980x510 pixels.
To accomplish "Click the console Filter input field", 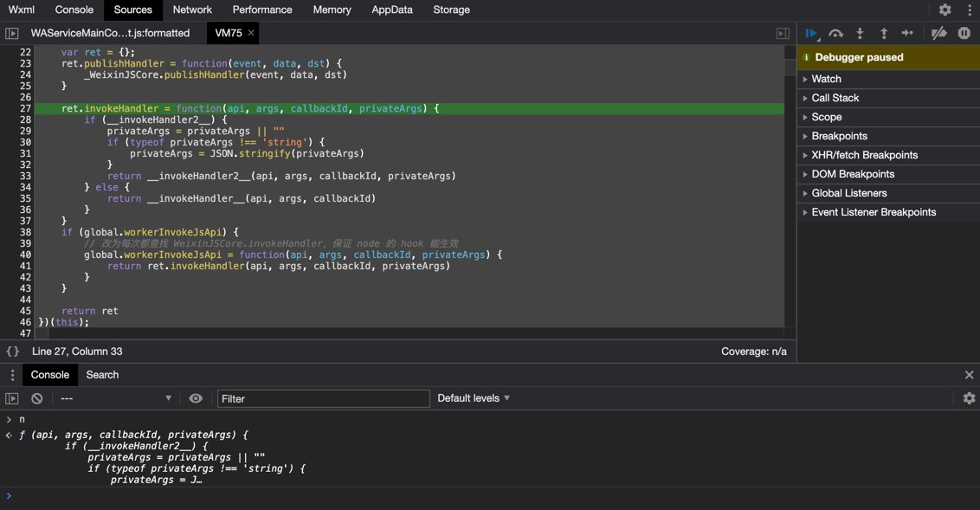I will click(323, 398).
